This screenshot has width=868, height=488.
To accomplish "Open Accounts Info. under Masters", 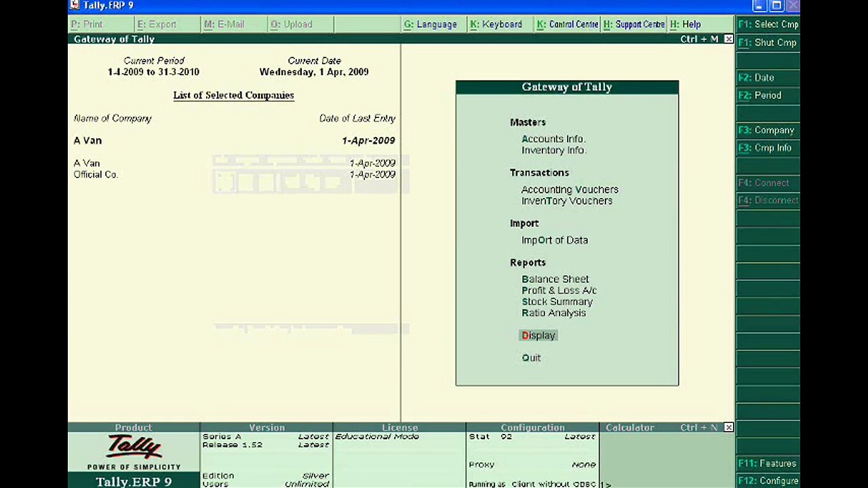I will pos(553,139).
